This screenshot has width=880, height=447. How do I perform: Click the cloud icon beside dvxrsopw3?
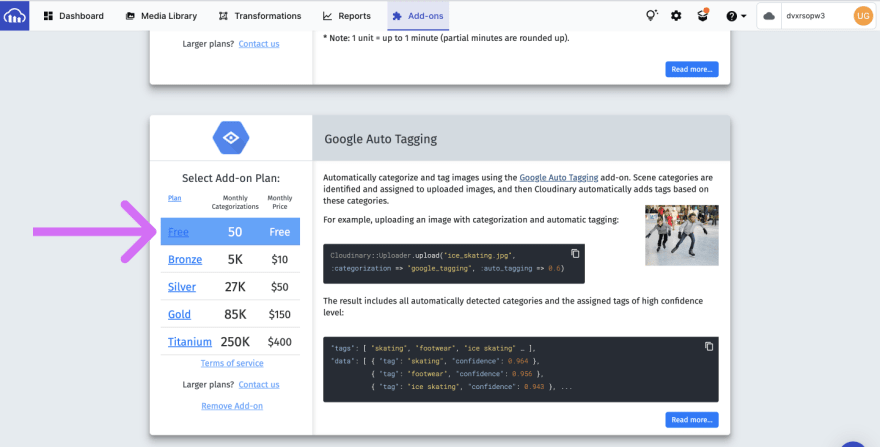tap(769, 16)
